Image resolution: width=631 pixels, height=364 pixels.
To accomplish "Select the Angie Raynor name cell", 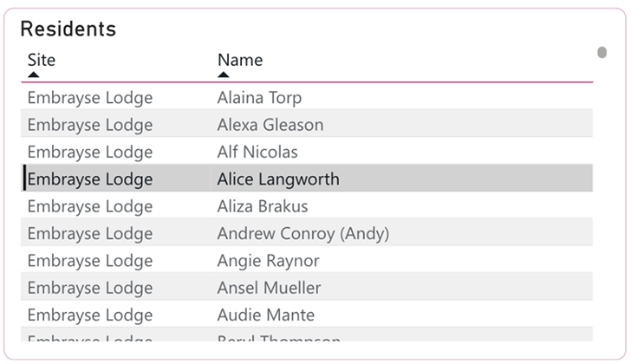I will point(268,261).
